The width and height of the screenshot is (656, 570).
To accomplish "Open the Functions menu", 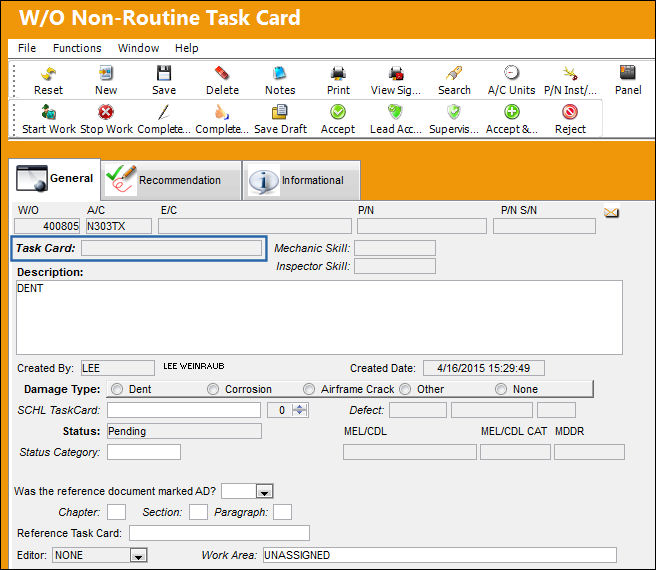I will pyautogui.click(x=77, y=48).
